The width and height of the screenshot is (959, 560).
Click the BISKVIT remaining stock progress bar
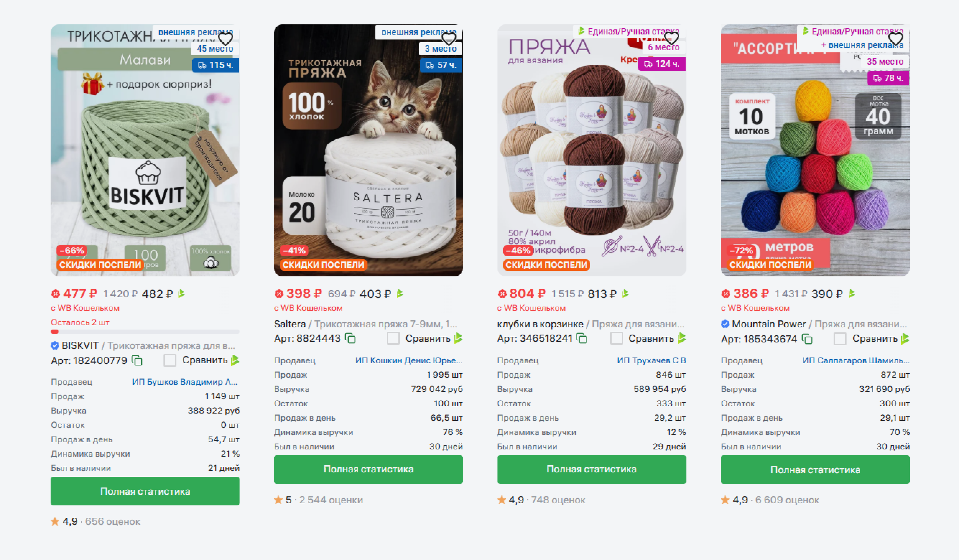[145, 332]
